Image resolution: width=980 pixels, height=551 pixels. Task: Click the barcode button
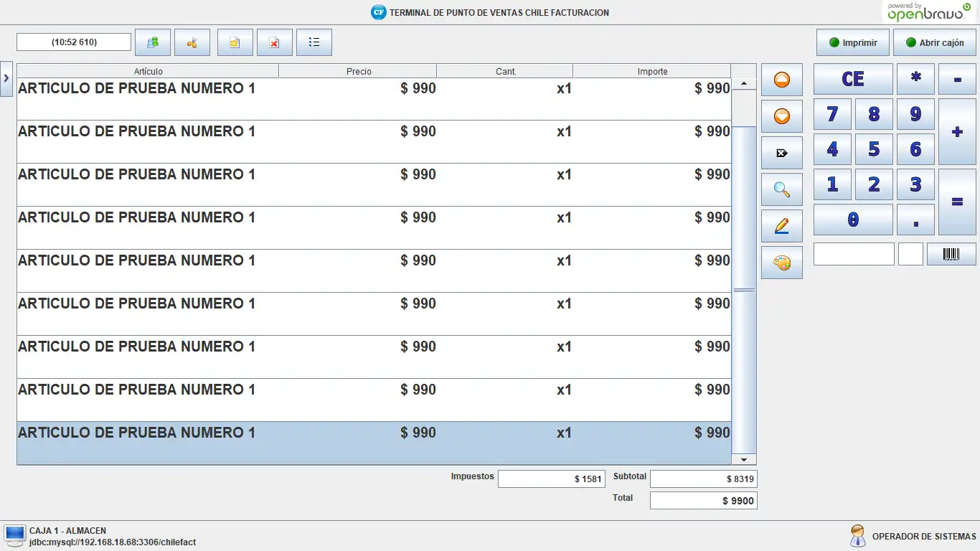[951, 254]
